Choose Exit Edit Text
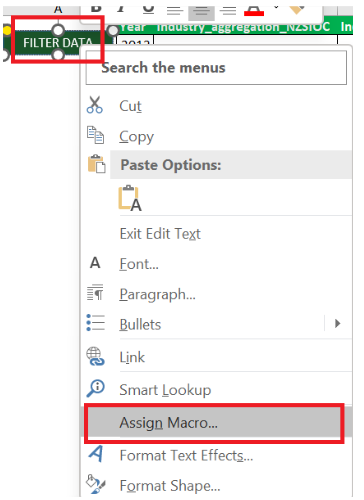The width and height of the screenshot is (364, 500). click(x=160, y=234)
